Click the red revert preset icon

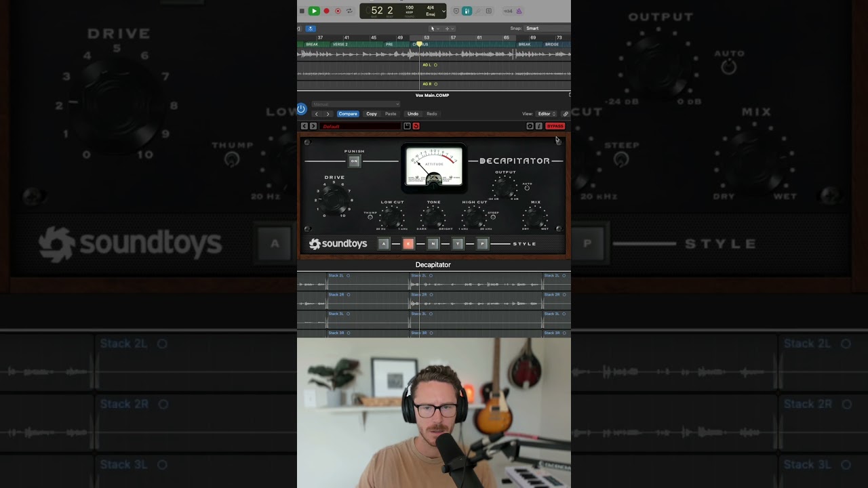pyautogui.click(x=416, y=126)
